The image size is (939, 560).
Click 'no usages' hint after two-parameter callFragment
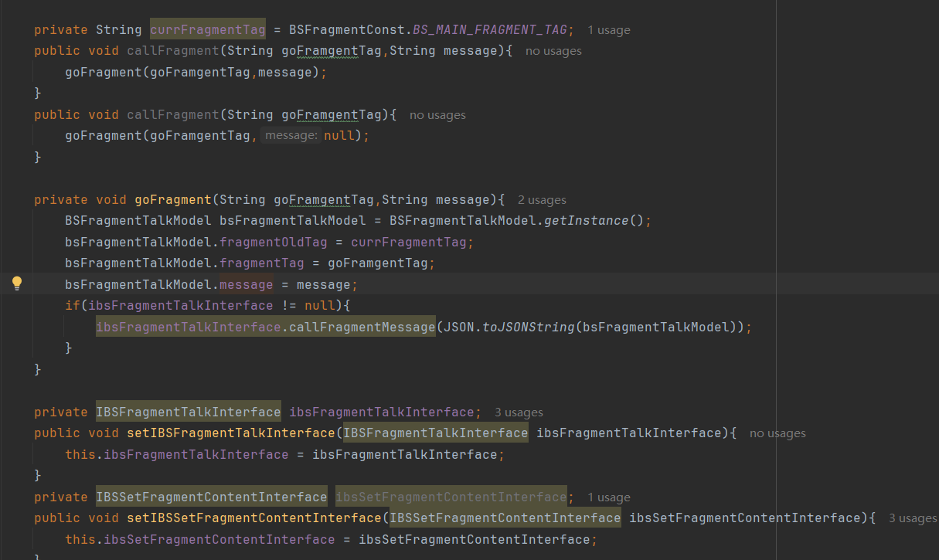(553, 51)
